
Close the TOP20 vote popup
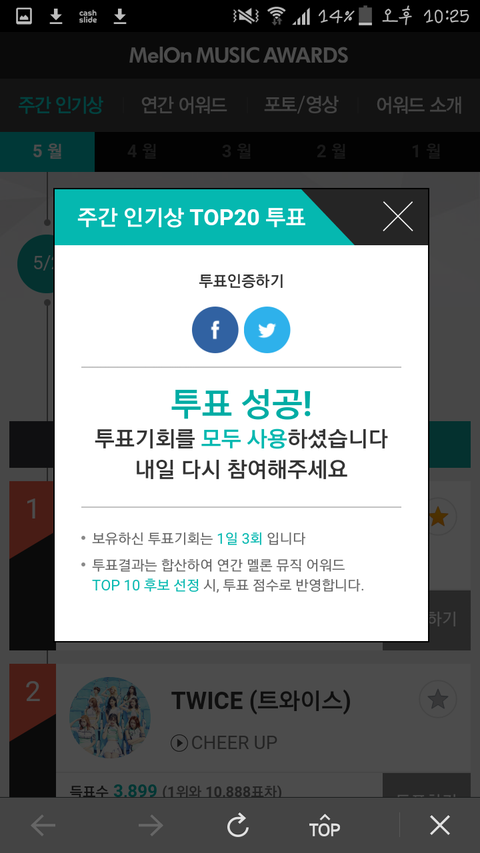click(x=398, y=217)
